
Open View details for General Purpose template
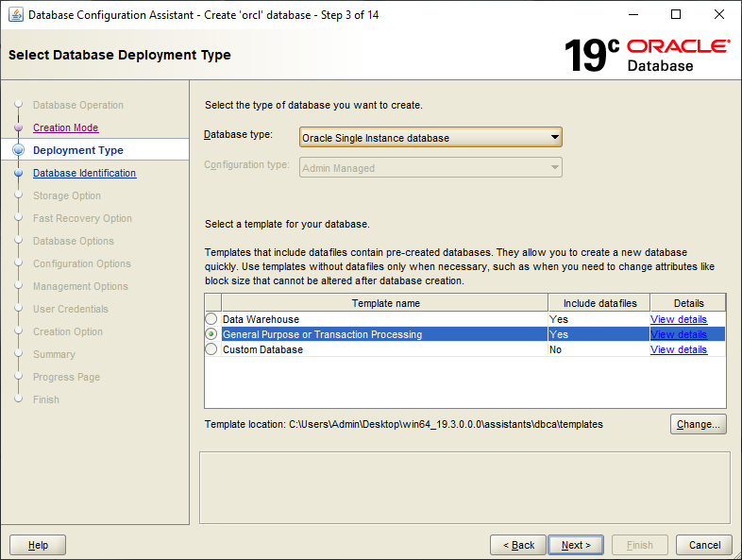click(x=678, y=334)
